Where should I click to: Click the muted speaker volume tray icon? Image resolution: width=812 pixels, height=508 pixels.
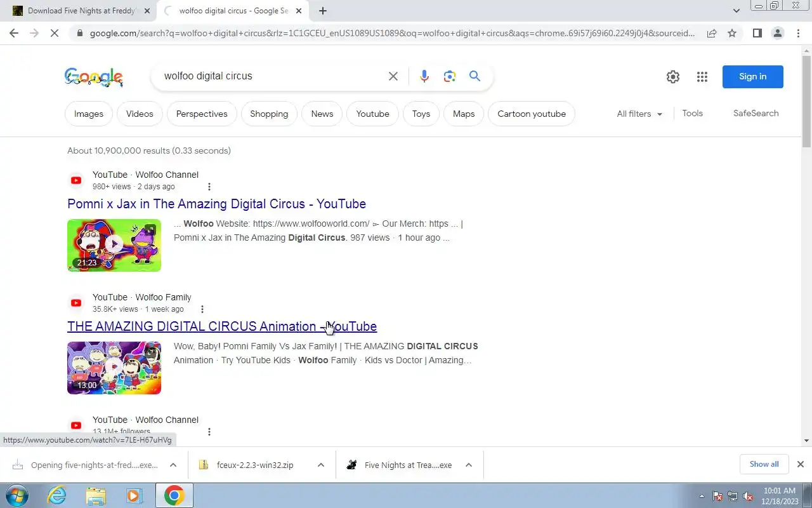tap(748, 496)
